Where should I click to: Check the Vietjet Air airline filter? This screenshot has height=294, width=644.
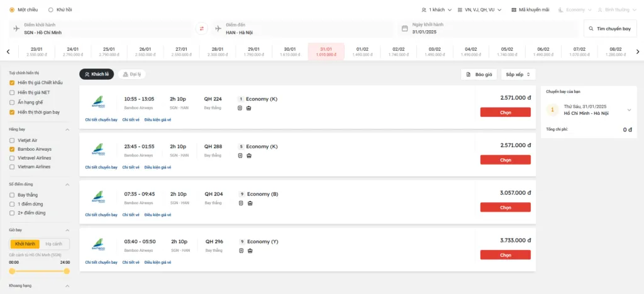coord(12,140)
